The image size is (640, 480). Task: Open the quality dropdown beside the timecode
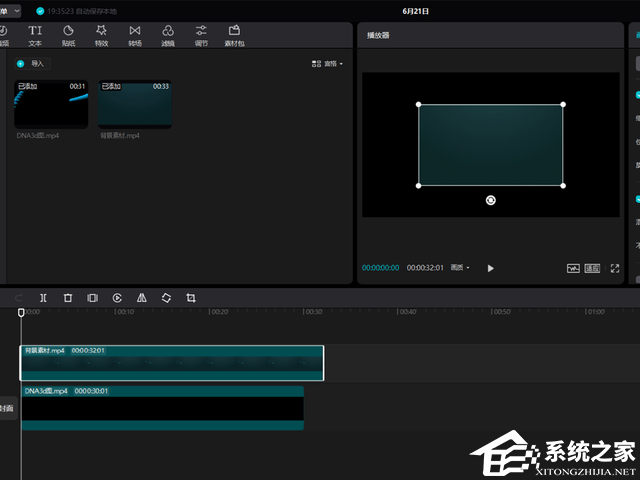tap(460, 268)
